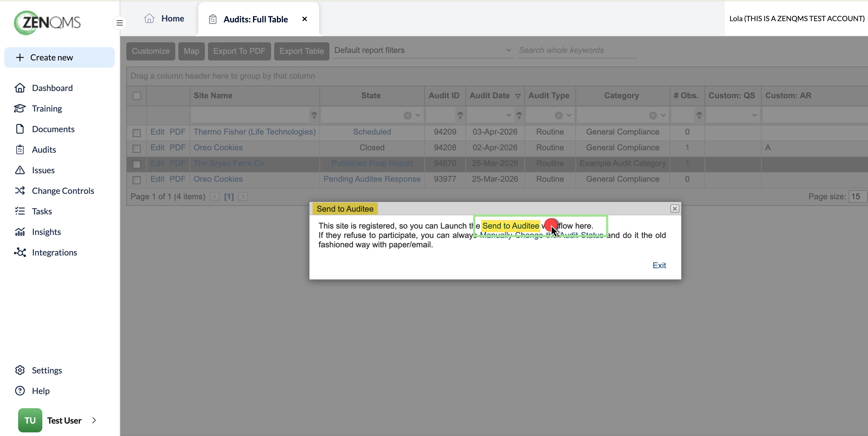This screenshot has height=436, width=868.
Task: Go to the previous page arrow
Action: (x=215, y=197)
